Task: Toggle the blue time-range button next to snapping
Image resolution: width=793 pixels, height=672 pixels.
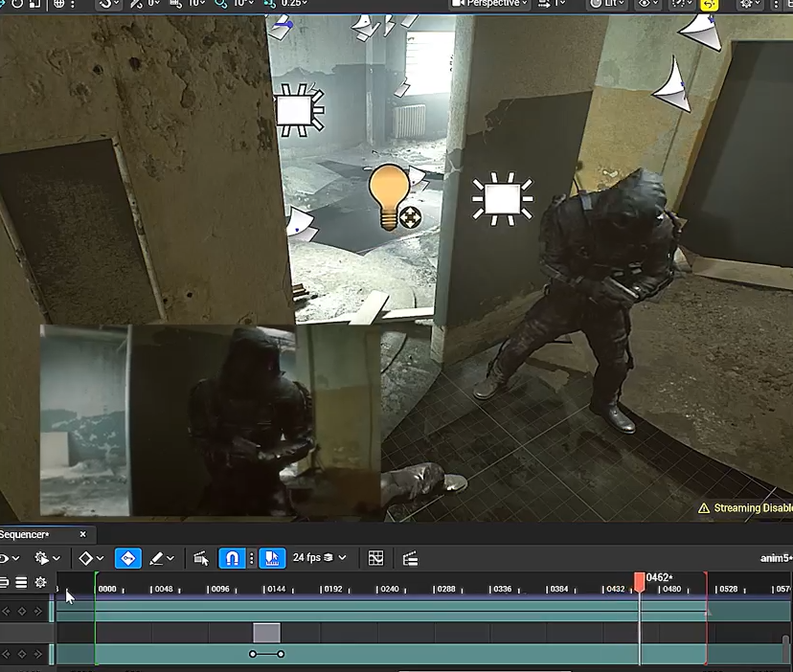Action: 272,558
